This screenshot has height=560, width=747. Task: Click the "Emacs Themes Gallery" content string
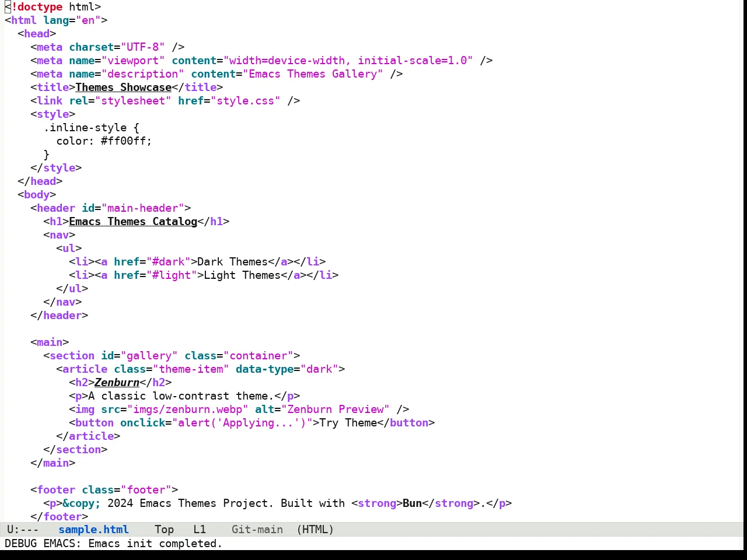(x=313, y=74)
